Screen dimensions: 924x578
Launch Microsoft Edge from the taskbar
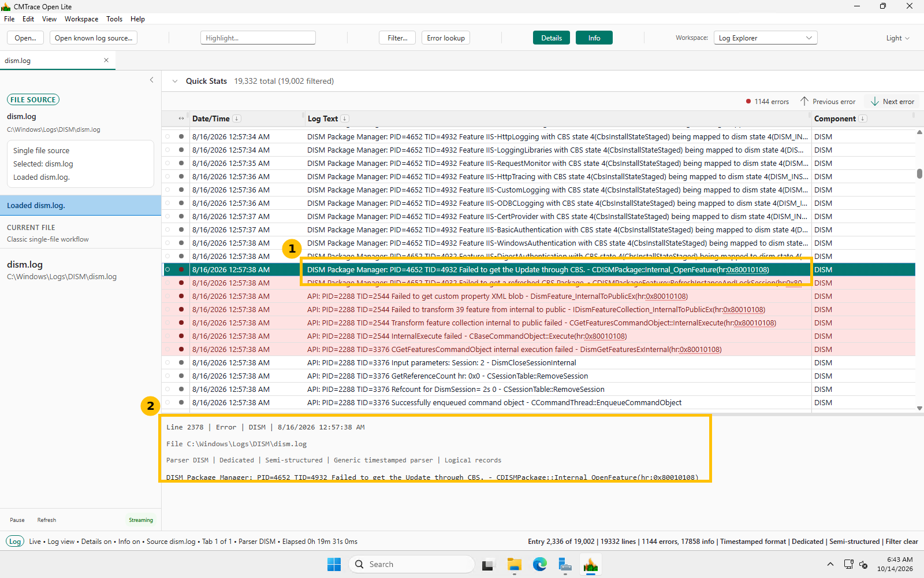539,564
